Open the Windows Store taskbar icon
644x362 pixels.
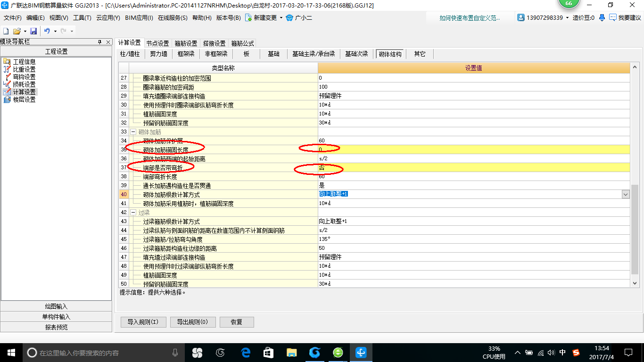269,352
